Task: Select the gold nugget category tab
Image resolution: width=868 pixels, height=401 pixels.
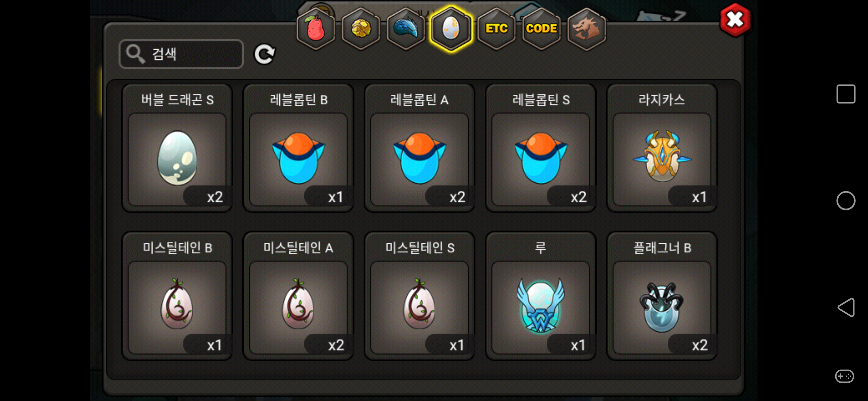Action: tap(361, 29)
